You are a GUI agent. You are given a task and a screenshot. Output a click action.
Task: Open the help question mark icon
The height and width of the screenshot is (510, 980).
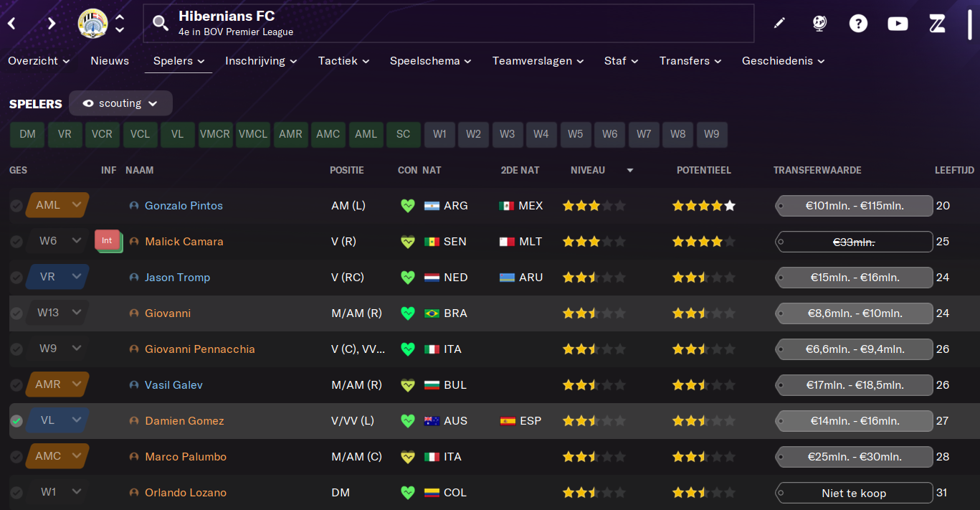(x=858, y=24)
